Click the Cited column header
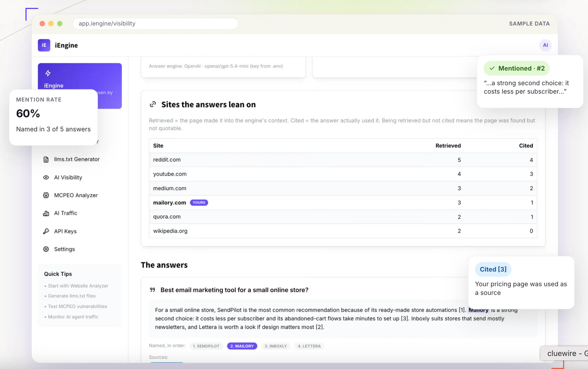 (x=526, y=146)
